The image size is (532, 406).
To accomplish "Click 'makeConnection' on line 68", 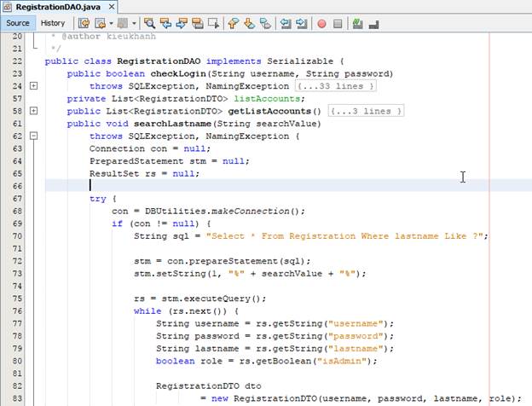I will tap(251, 212).
